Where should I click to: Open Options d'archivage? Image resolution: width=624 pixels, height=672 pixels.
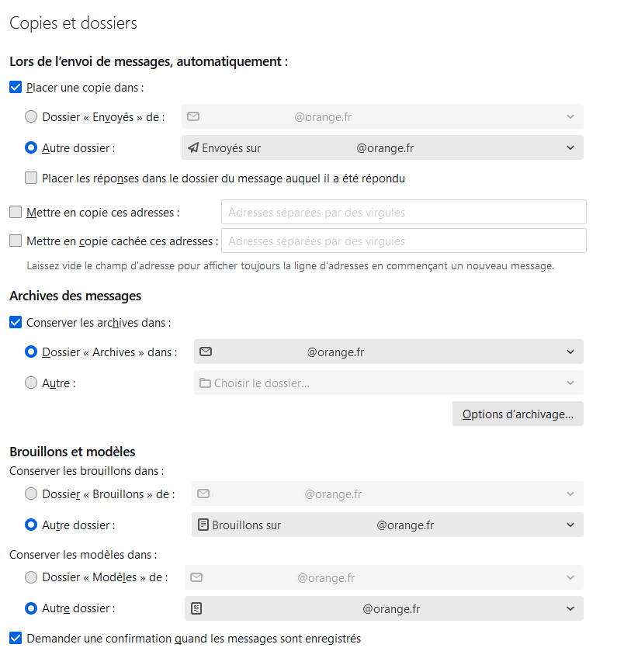click(518, 414)
